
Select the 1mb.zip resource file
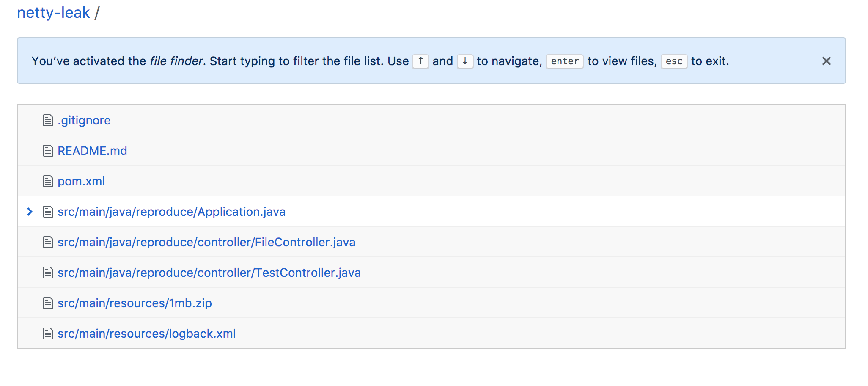(x=135, y=303)
